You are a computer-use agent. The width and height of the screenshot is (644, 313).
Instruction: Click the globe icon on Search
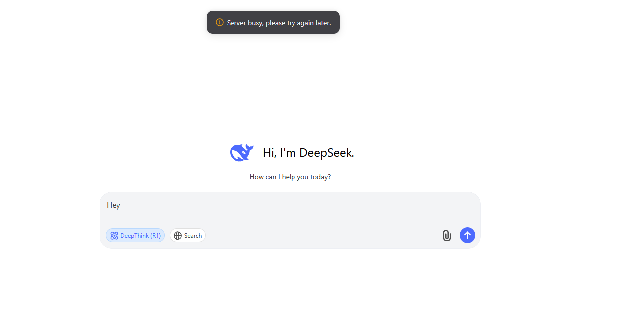177,236
